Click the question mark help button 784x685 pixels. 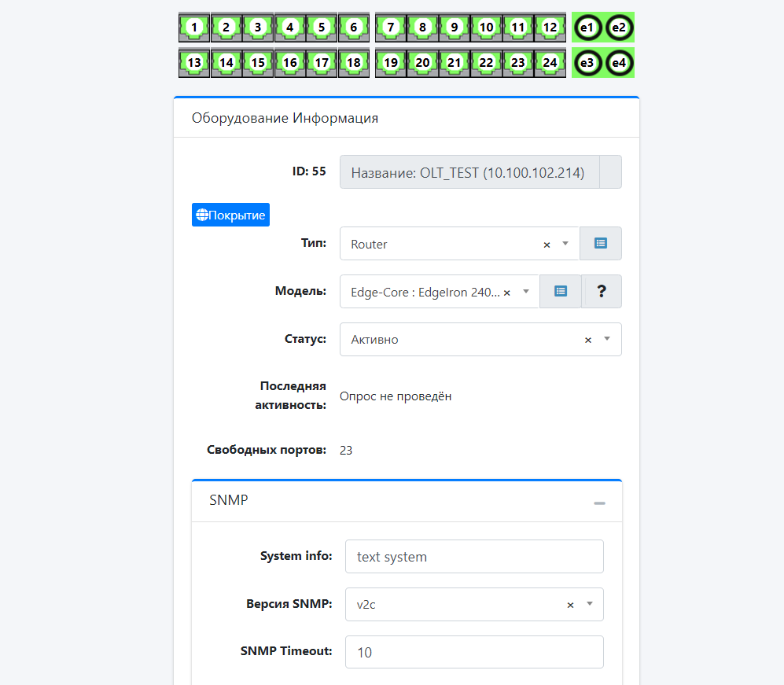coord(602,292)
